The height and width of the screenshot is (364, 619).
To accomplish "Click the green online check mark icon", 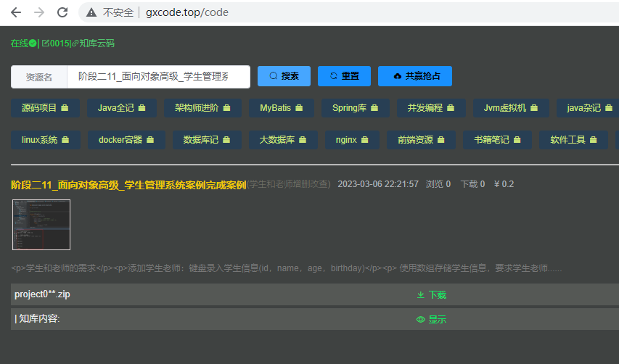I will 33,44.
